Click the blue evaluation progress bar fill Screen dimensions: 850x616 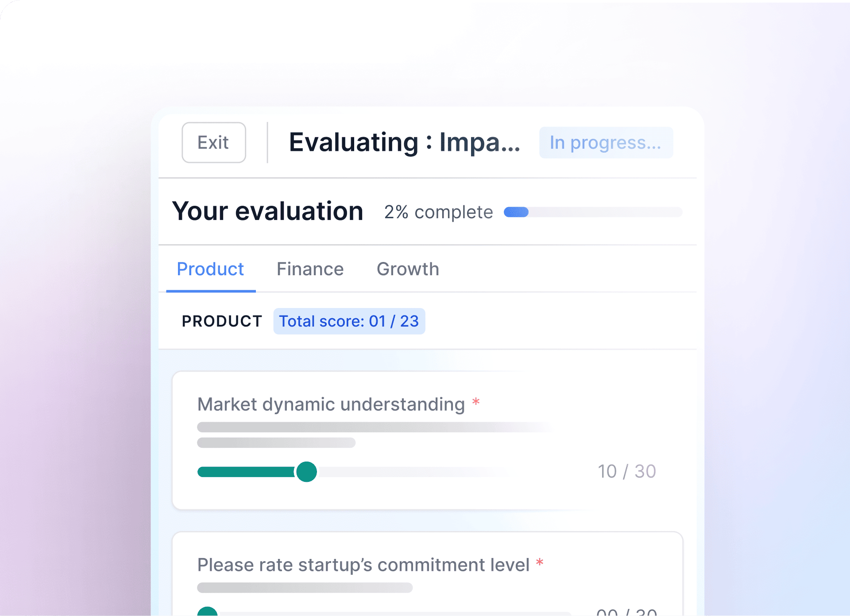[x=516, y=212]
